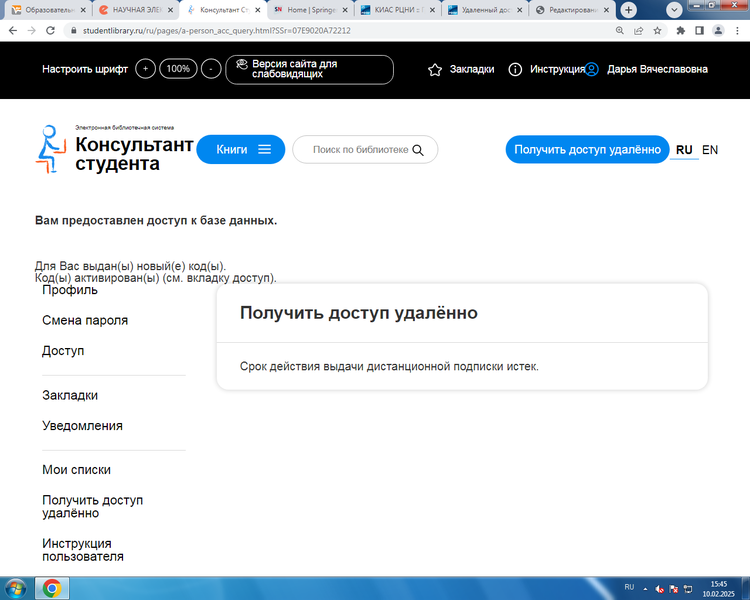The width and height of the screenshot is (750, 600).
Task: Open sidebar Закладки item
Action: (x=70, y=395)
